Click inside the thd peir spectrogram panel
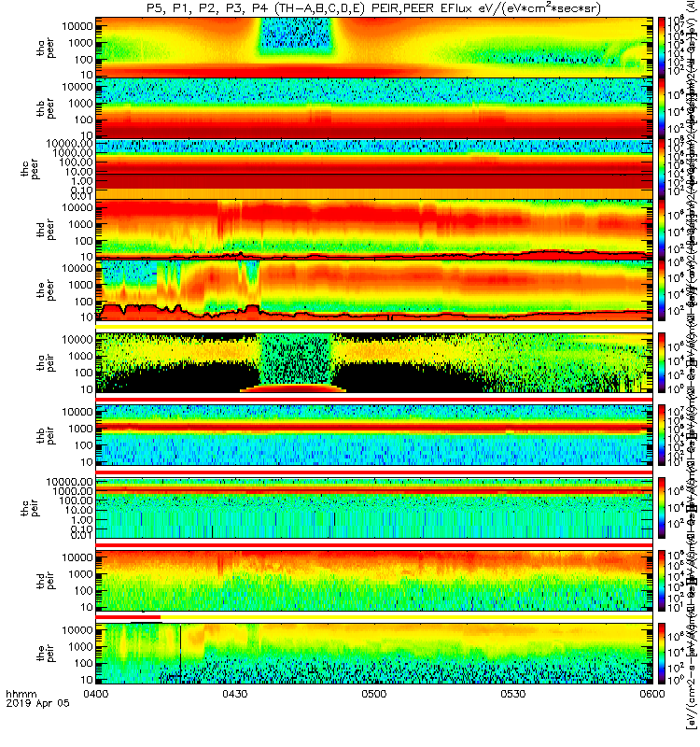Viewport: 700px width, 747px height. tap(374, 580)
